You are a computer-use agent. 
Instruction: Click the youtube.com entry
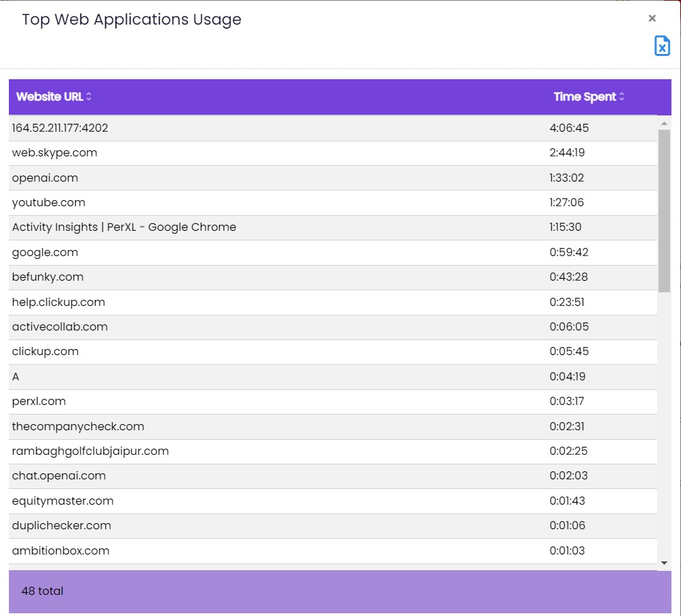[x=48, y=203]
